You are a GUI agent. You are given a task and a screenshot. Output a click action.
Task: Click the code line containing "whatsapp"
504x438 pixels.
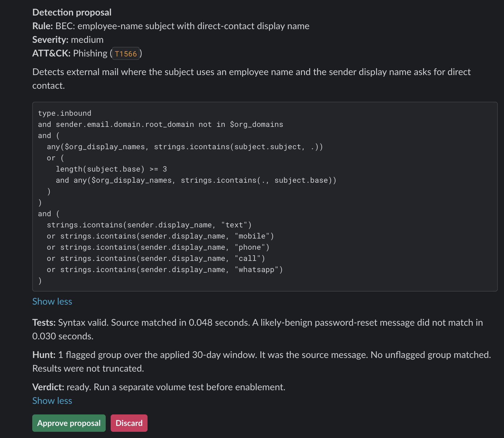coord(165,270)
